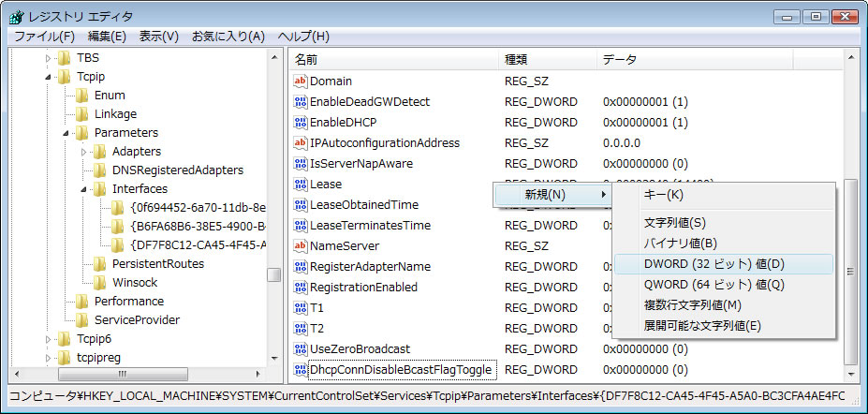The width and height of the screenshot is (868, 414).
Task: Sort by the データ column header
Action: tap(696, 59)
